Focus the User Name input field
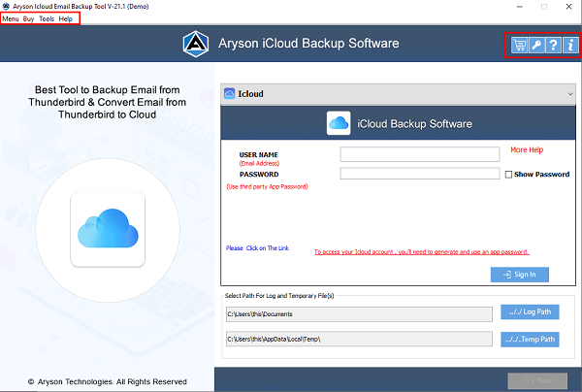582x392 pixels. pos(420,154)
